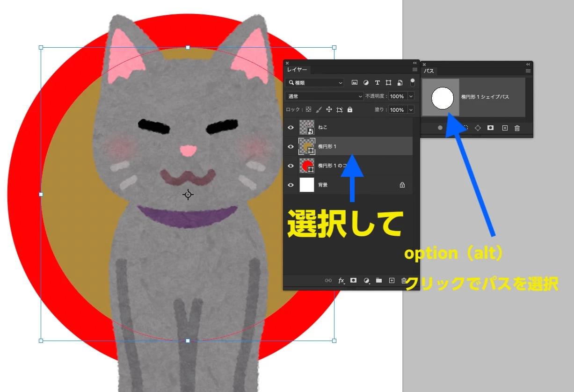The image size is (574, 392).
Task: Delete layer using trash icon
Action: click(404, 281)
